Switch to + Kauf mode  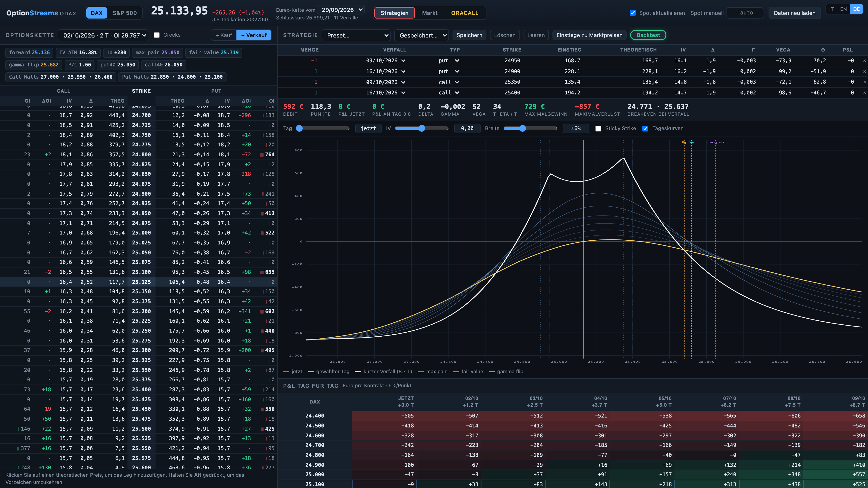coord(224,35)
